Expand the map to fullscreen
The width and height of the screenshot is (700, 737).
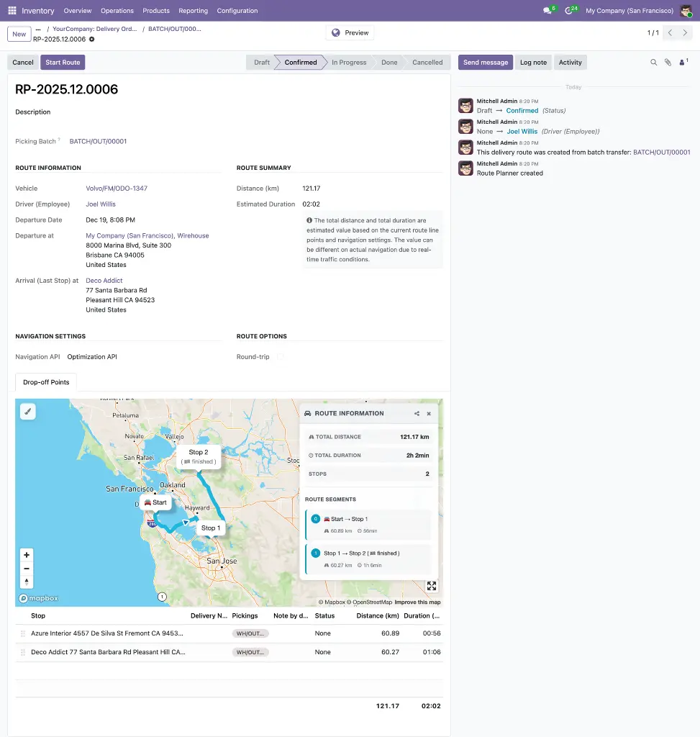tap(432, 586)
